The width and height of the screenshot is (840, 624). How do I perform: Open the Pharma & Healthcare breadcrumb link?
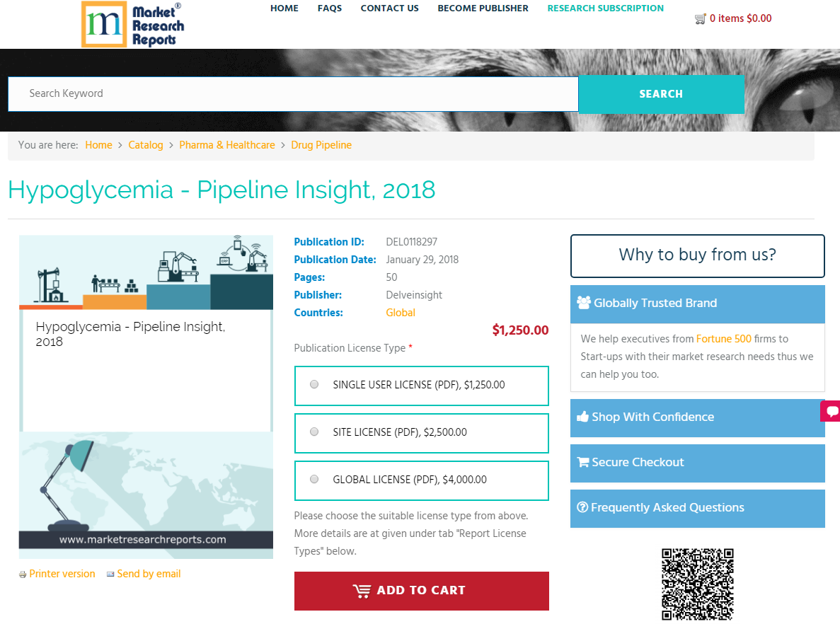coord(227,145)
